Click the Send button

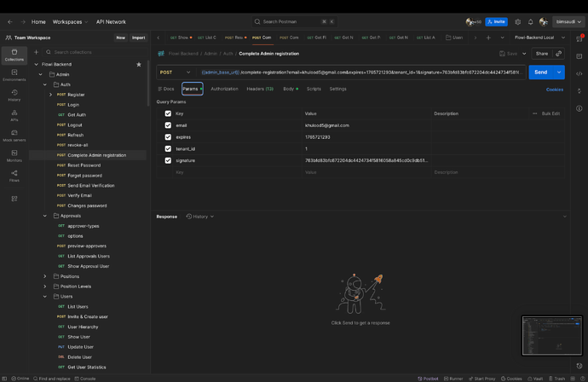coord(540,72)
